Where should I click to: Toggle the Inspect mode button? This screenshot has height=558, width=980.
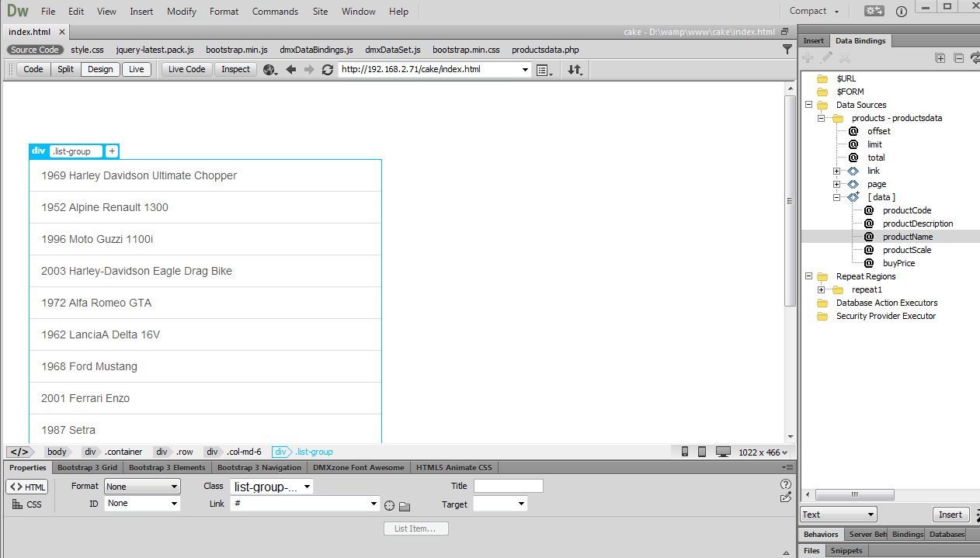coord(236,69)
